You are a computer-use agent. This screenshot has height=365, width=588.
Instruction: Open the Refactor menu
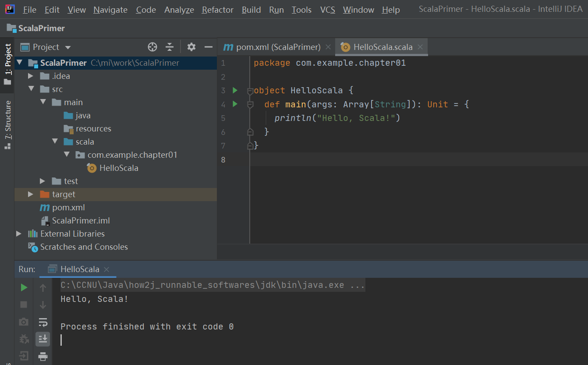pyautogui.click(x=217, y=10)
